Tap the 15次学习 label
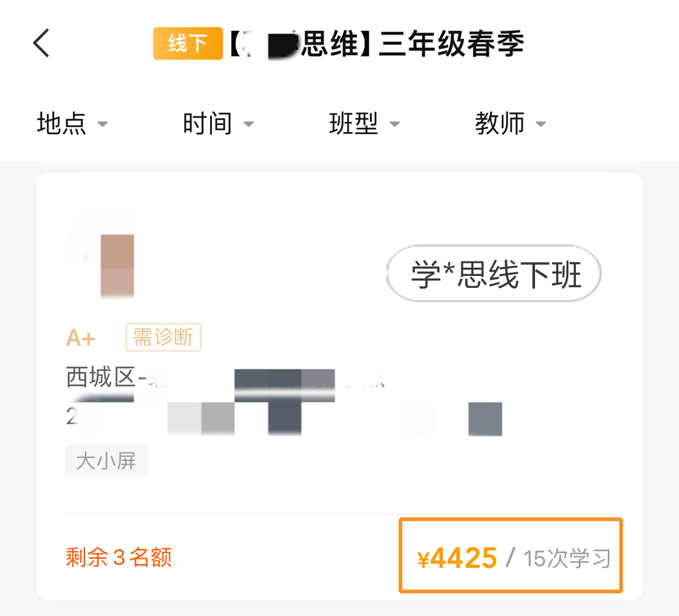The image size is (679, 616). click(567, 558)
